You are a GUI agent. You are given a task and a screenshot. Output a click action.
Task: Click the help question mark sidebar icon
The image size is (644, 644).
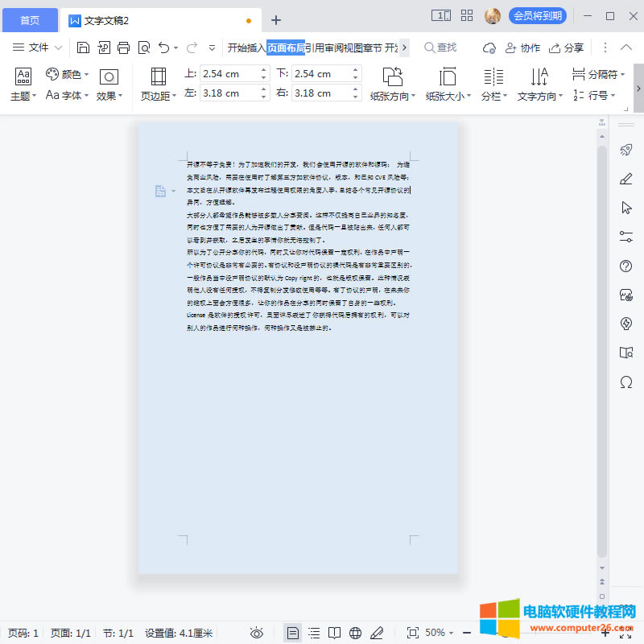[x=626, y=266]
